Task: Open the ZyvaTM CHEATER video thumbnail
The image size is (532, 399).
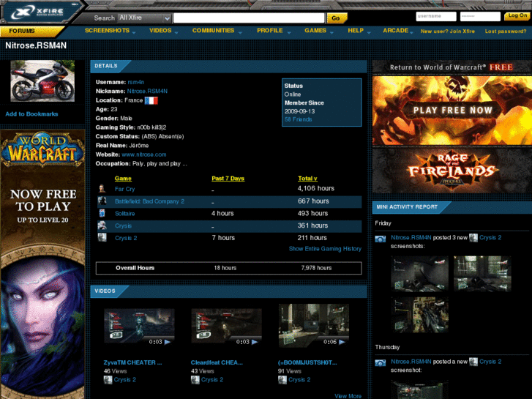Action: tap(139, 327)
